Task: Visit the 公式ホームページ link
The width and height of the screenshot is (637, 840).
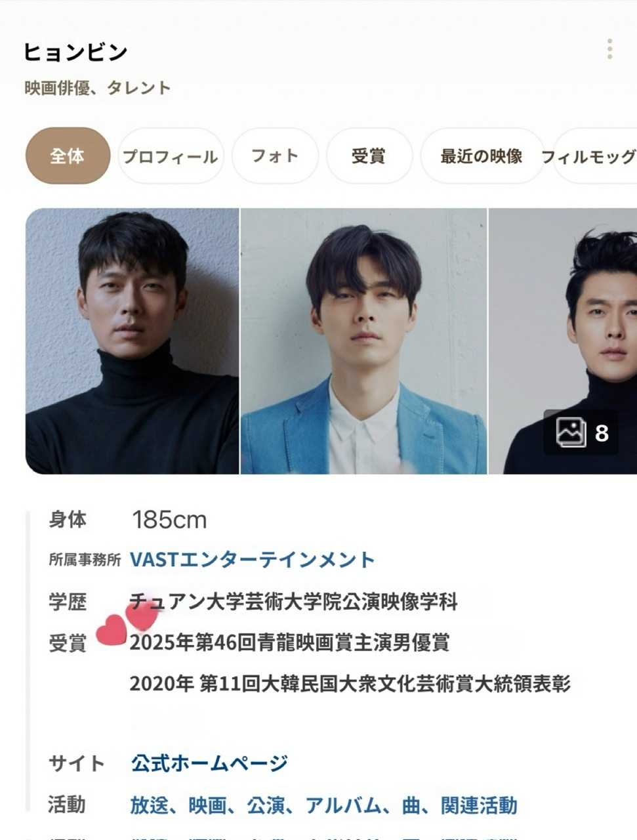Action: coord(209,763)
